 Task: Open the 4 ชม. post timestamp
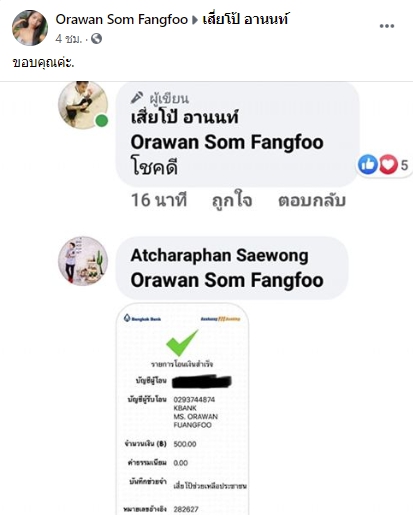[x=69, y=39]
